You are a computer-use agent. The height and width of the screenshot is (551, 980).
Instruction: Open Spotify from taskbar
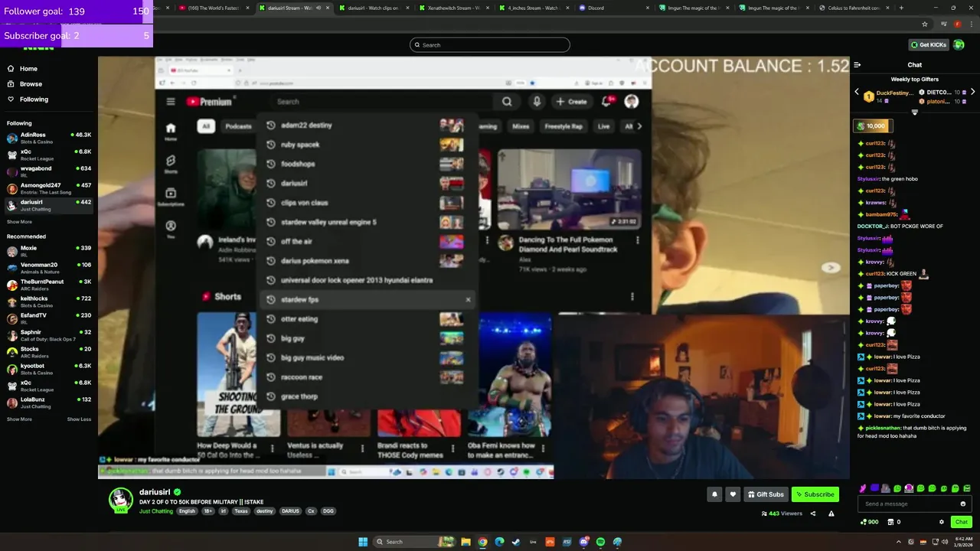point(600,542)
